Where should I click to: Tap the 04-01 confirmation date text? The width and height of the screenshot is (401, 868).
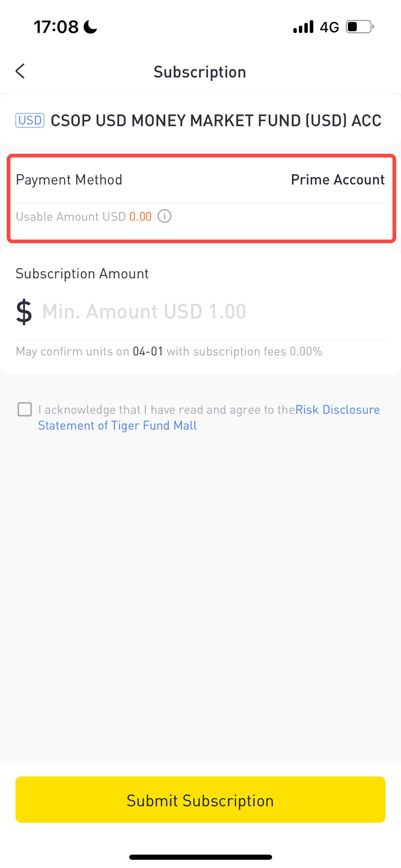(148, 351)
